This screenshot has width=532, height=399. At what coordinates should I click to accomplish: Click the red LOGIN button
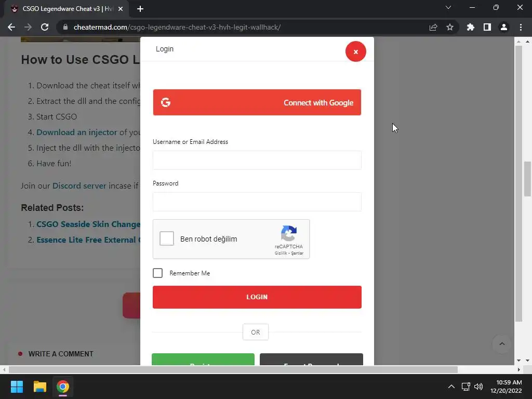[x=257, y=297]
